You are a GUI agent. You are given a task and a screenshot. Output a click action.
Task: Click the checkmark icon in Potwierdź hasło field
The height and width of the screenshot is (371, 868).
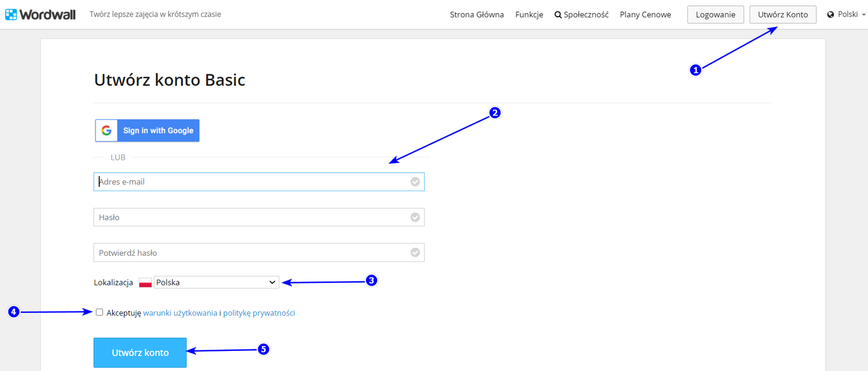click(x=415, y=253)
